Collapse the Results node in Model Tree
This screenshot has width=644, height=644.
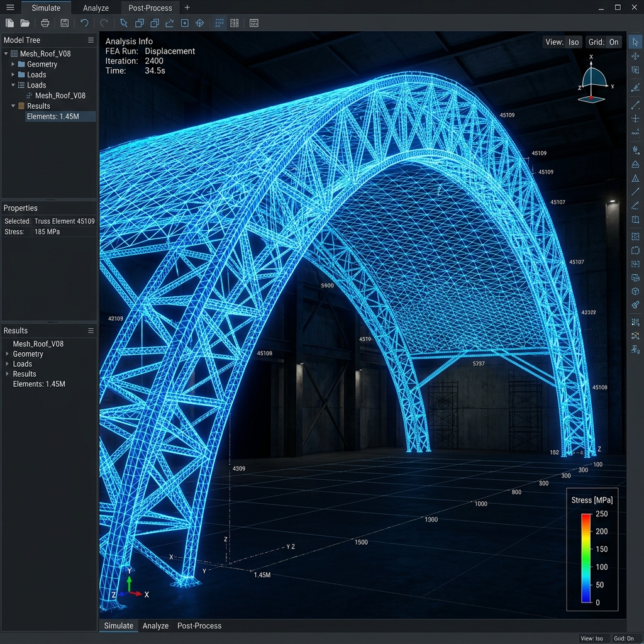click(13, 106)
